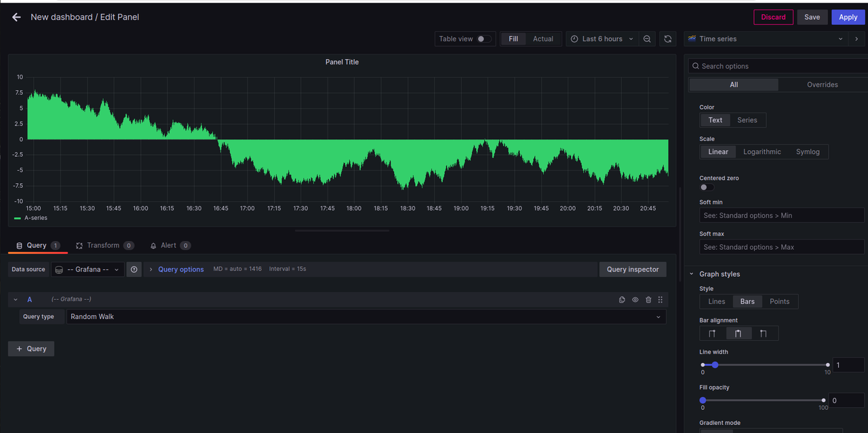Click the MD = auto = 1416 text
The width and height of the screenshot is (868, 433).
point(237,269)
